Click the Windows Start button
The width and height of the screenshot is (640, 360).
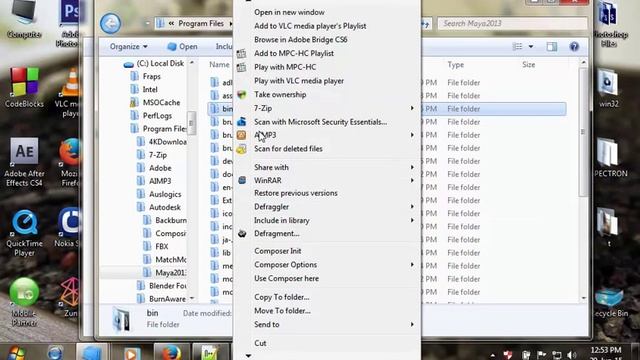click(16, 353)
